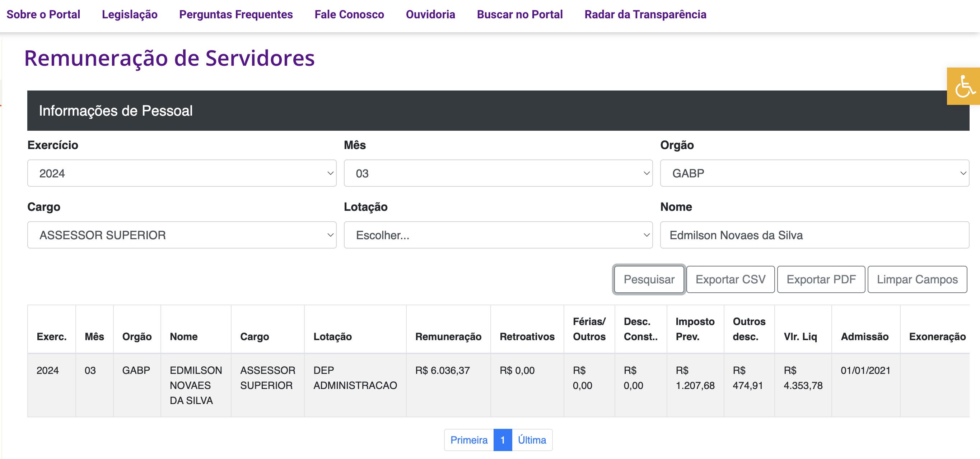The image size is (980, 459).
Task: Click the Férias/Outros column header
Action: (589, 329)
